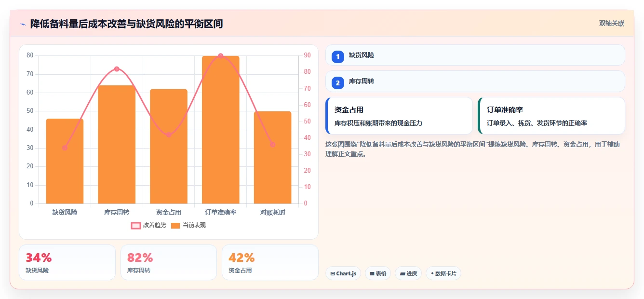The image size is (644, 299).
Task: Click the text 库存积压和账期带来的现金压力
Action: [378, 123]
